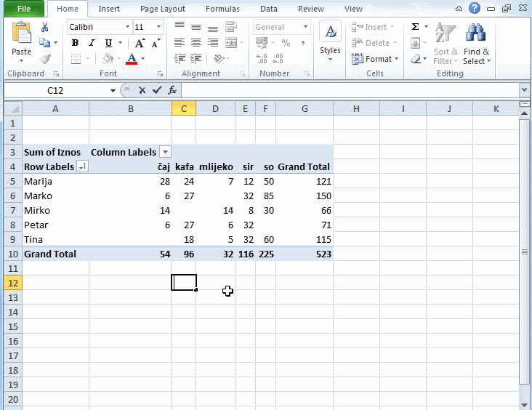This screenshot has width=532, height=410.
Task: Click the AutoSum sigma icon
Action: (x=415, y=27)
